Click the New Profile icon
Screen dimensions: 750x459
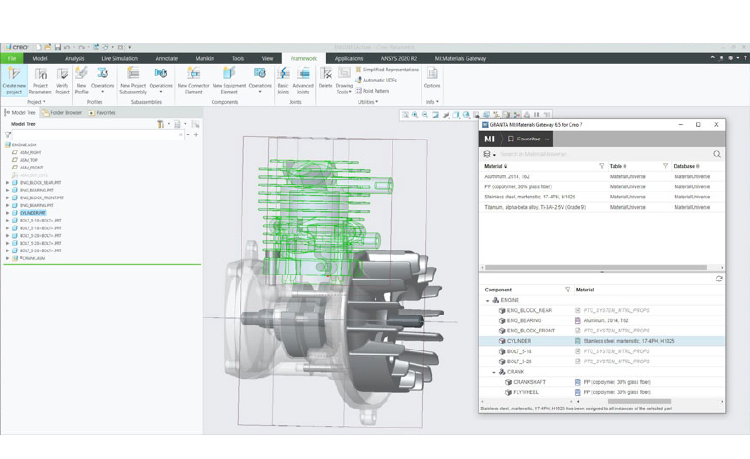pyautogui.click(x=81, y=73)
